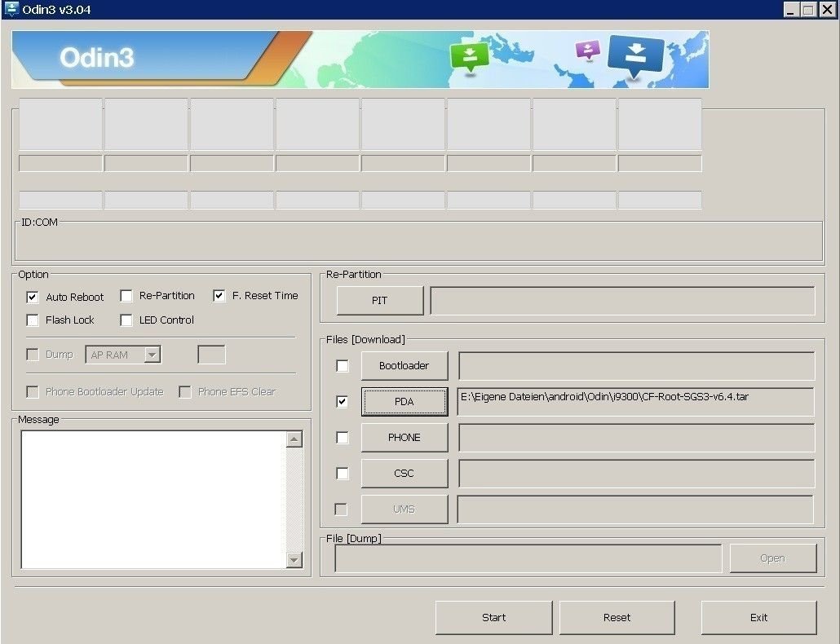
Task: Click the PDA path CF-Root-SGS3-v6.4.tar field
Action: [x=636, y=402]
